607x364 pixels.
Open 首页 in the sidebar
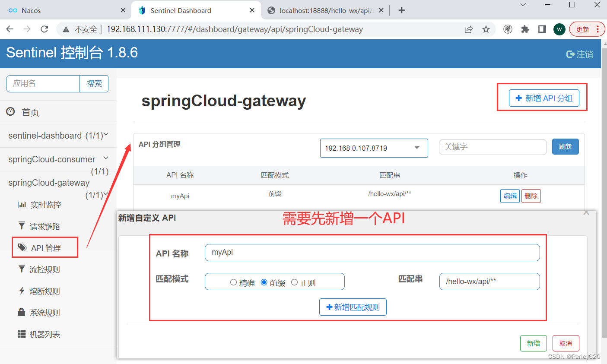[30, 112]
